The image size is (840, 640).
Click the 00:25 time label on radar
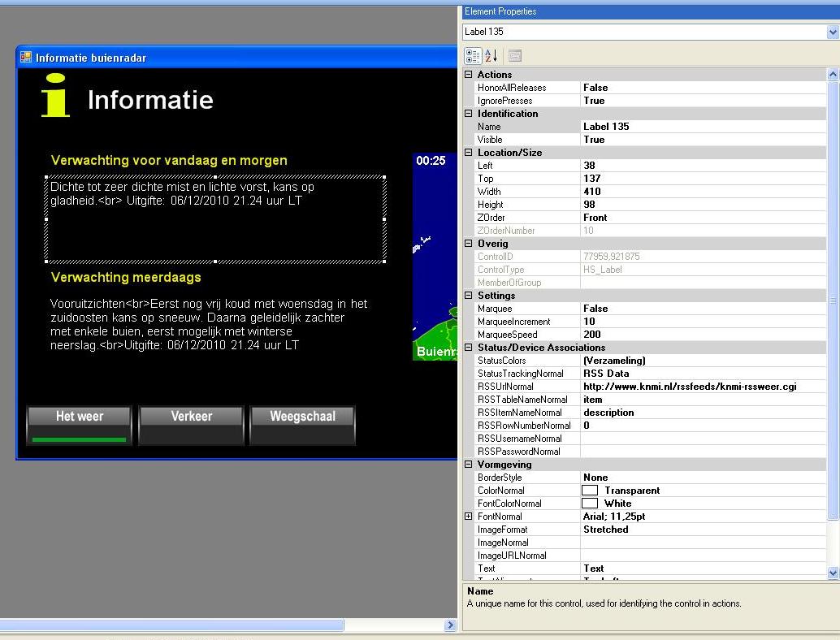point(431,161)
